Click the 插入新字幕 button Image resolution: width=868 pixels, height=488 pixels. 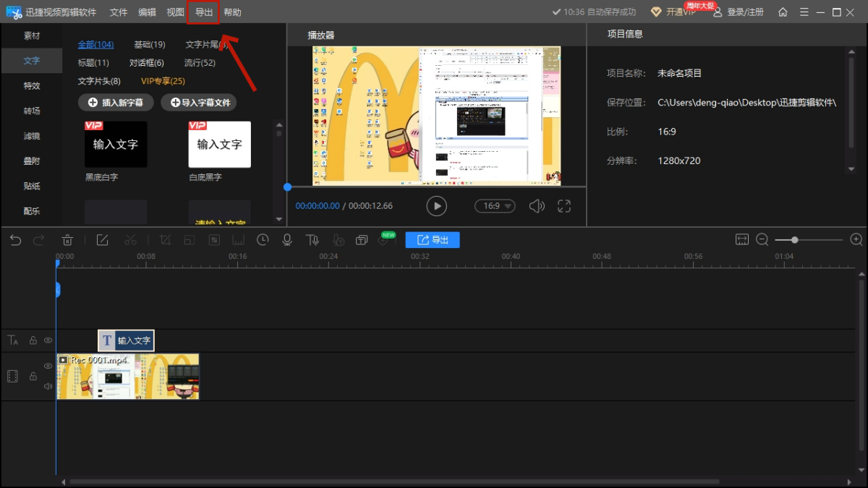[116, 103]
